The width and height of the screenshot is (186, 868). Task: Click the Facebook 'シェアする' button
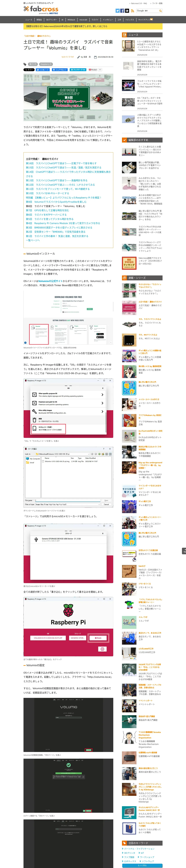59,70
